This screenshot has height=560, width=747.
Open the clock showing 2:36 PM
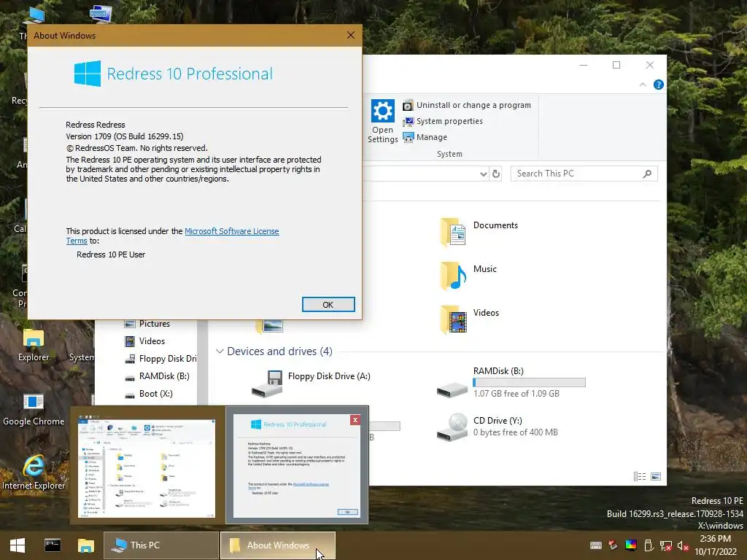716,545
